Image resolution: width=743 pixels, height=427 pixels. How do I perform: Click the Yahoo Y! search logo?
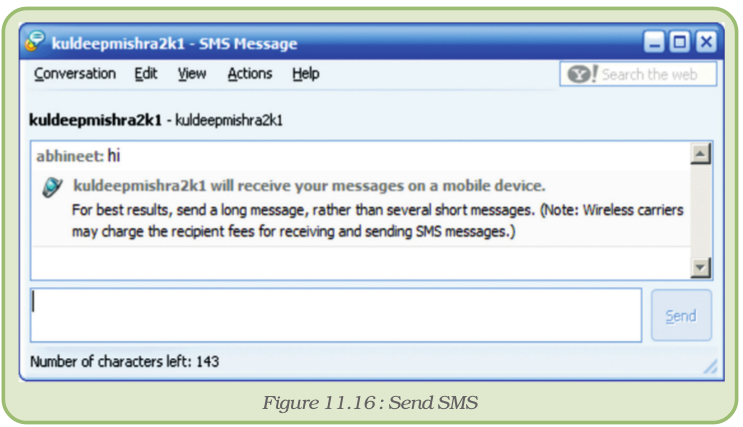point(582,74)
